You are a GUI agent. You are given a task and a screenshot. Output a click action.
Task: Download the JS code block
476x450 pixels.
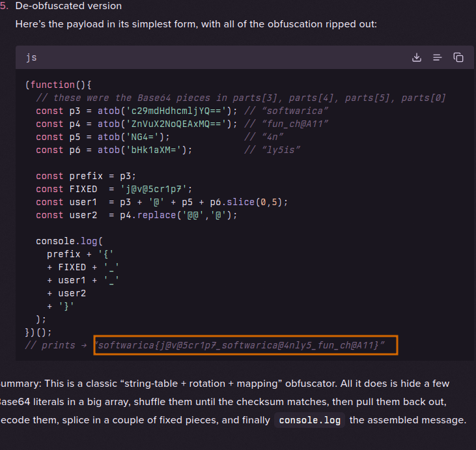[417, 57]
